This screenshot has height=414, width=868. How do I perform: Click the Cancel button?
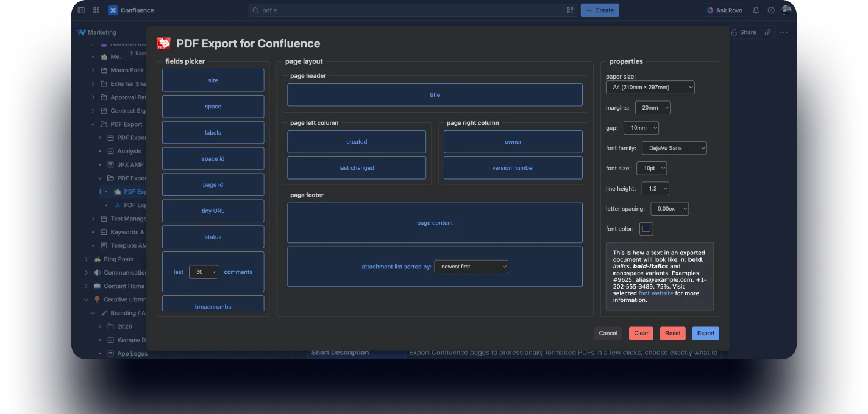coord(608,333)
